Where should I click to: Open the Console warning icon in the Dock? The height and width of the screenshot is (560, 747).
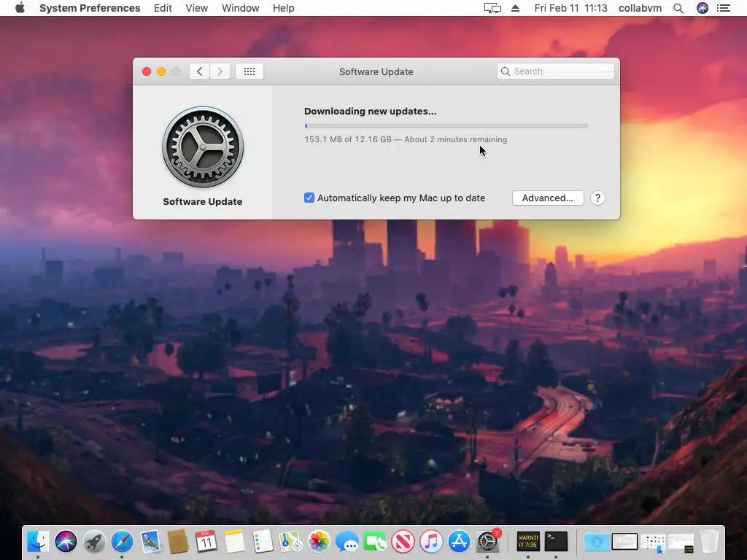pos(528,542)
